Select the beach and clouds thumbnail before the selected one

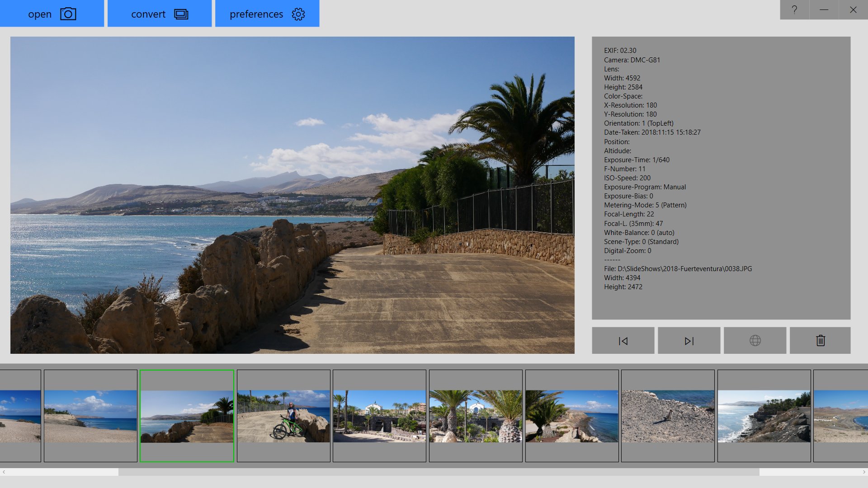click(x=90, y=416)
